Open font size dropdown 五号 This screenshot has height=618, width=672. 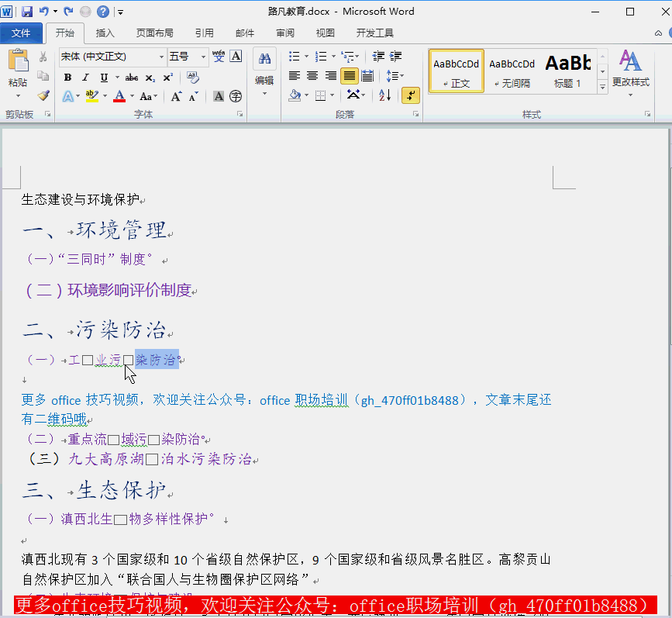(x=203, y=57)
